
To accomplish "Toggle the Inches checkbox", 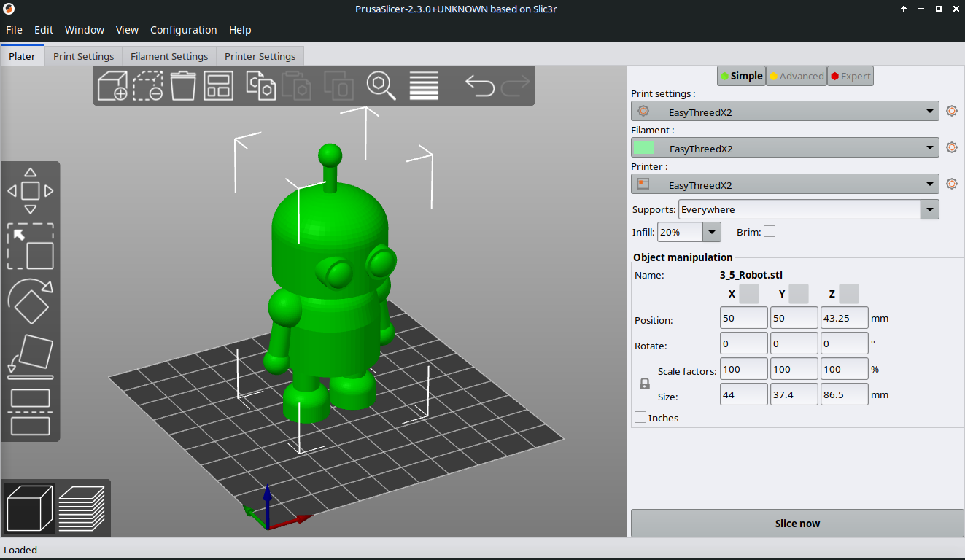I will pyautogui.click(x=640, y=418).
